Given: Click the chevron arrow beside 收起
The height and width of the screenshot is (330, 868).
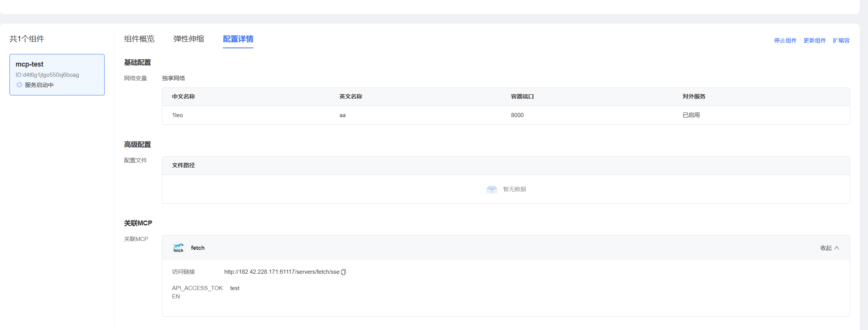Looking at the screenshot, I should click(837, 248).
